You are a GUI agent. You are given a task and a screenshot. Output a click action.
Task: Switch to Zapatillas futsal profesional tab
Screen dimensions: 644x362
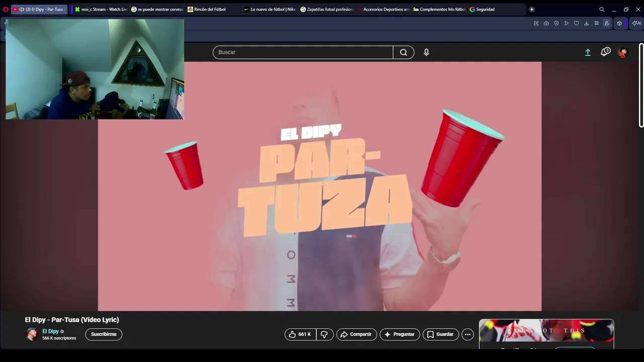click(x=327, y=9)
